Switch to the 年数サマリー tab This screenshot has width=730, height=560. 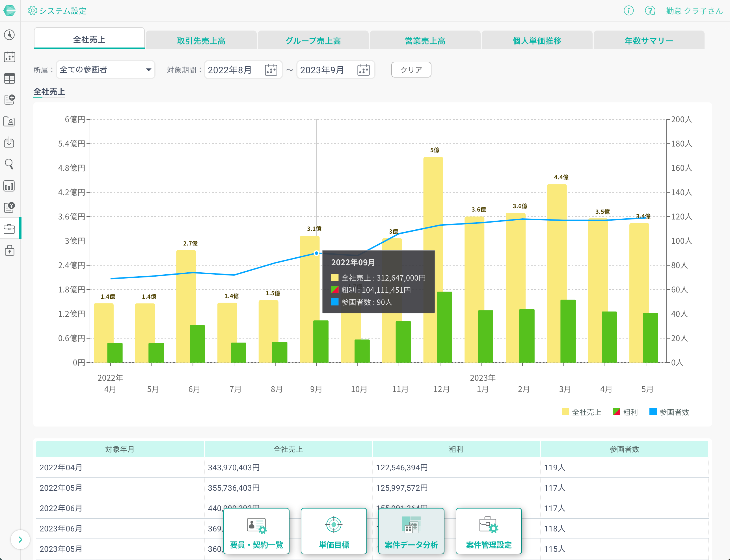coord(649,41)
